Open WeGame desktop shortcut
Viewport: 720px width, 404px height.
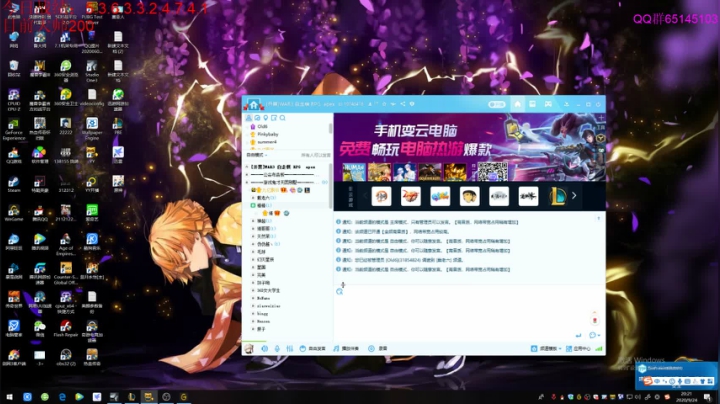13,213
